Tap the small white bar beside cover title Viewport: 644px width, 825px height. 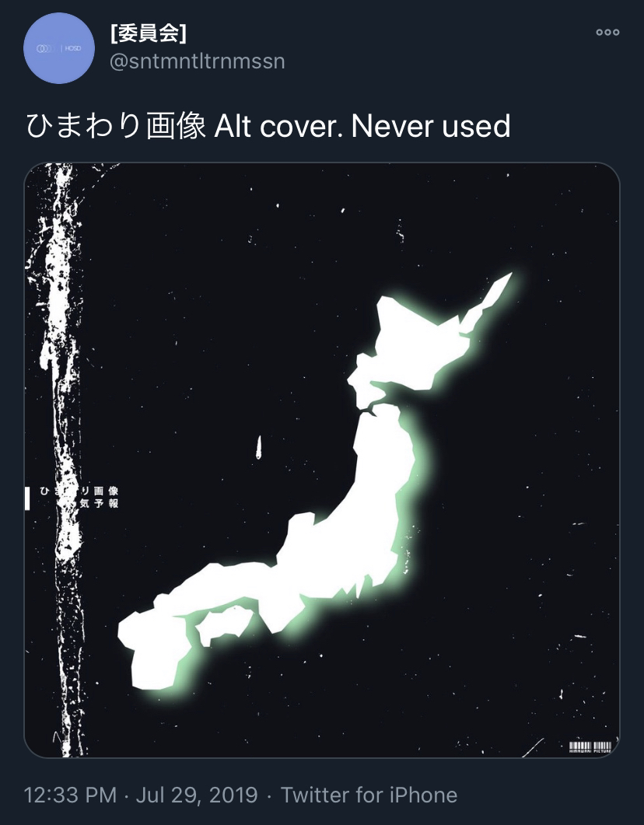point(27,498)
